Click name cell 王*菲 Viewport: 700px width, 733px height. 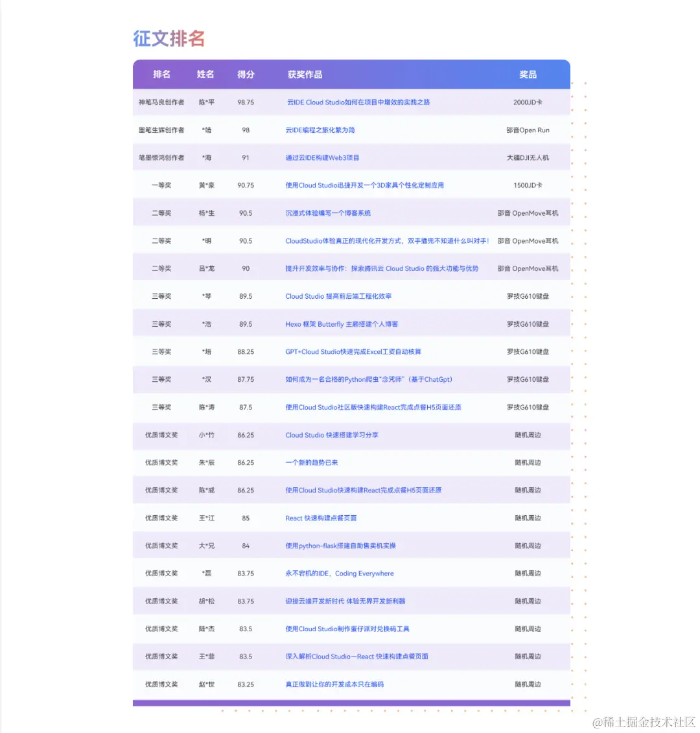(x=206, y=657)
